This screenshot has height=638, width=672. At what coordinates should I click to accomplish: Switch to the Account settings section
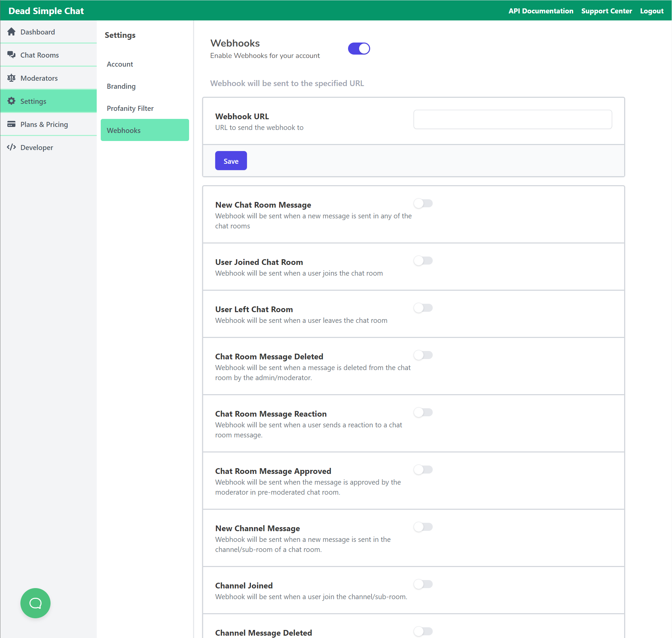[x=120, y=64]
